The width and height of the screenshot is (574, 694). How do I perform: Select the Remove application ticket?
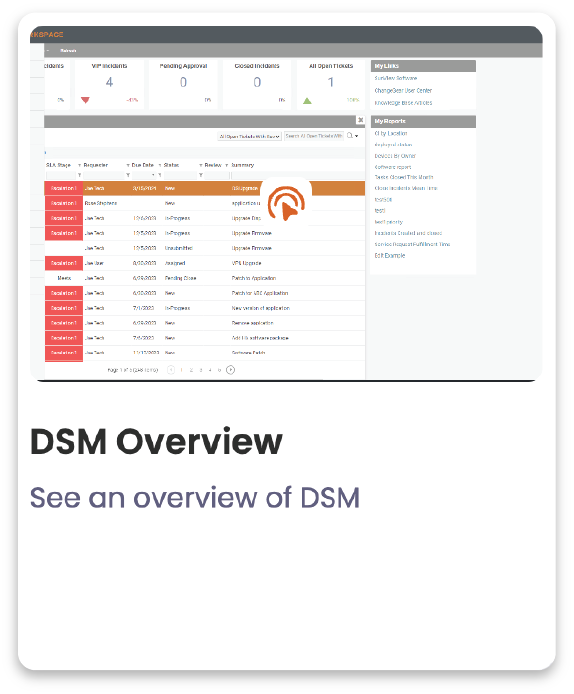[x=205, y=323]
